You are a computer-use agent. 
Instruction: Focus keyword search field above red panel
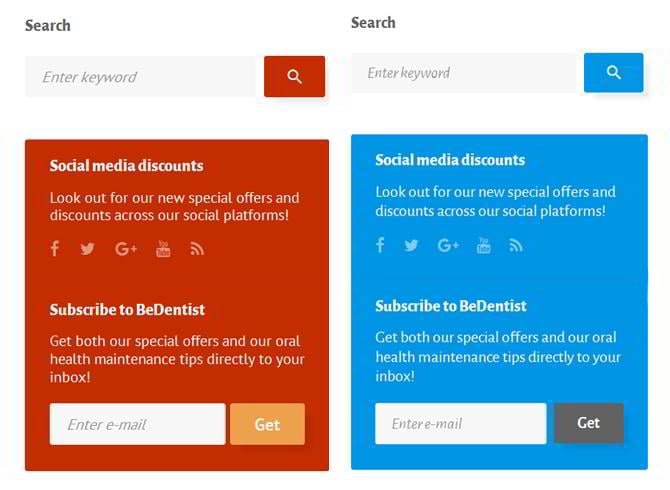click(140, 77)
